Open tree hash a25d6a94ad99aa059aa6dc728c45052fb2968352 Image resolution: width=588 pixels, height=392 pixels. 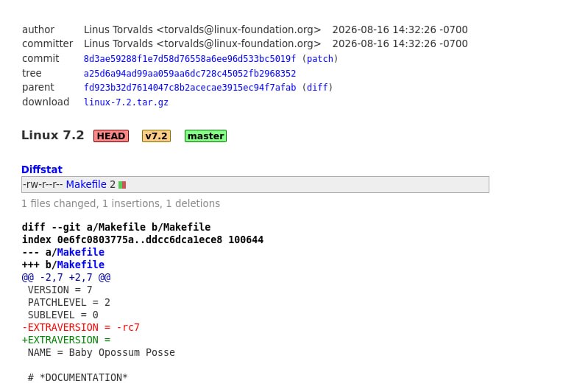[190, 73]
